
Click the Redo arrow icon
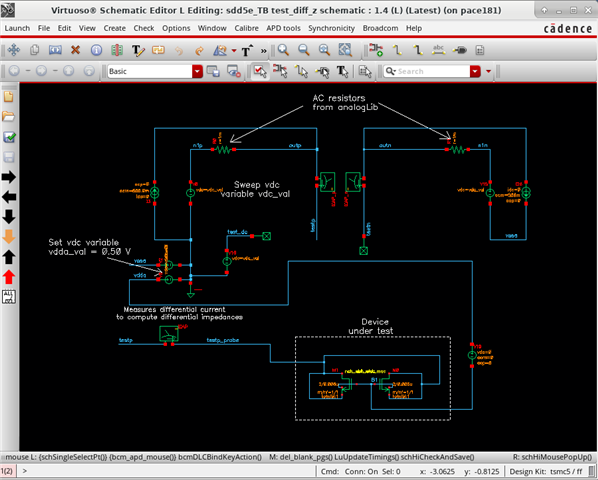point(199,50)
